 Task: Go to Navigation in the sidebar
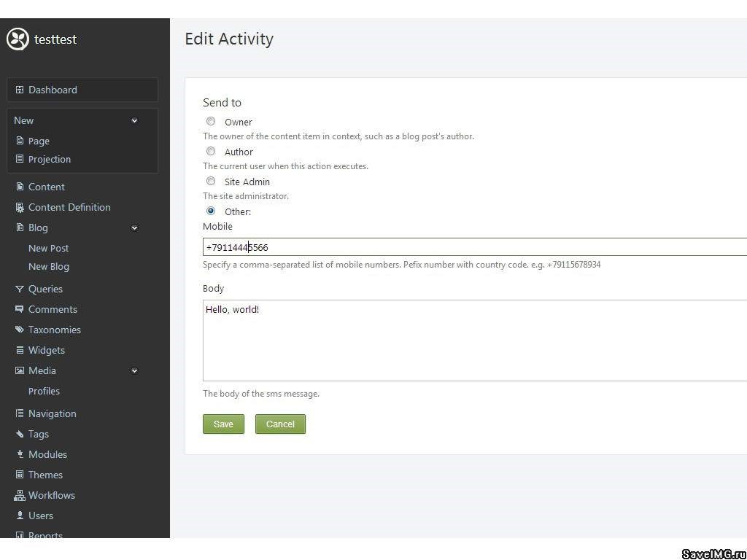tap(52, 413)
